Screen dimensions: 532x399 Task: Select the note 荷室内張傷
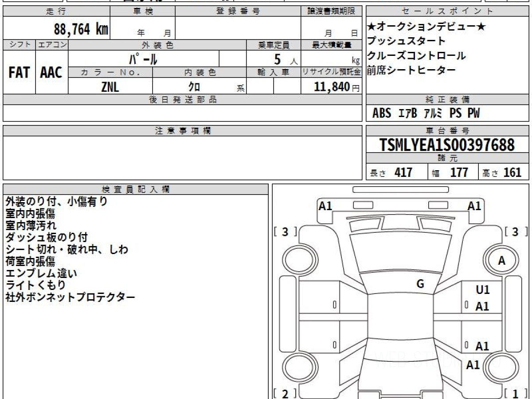click(x=30, y=262)
